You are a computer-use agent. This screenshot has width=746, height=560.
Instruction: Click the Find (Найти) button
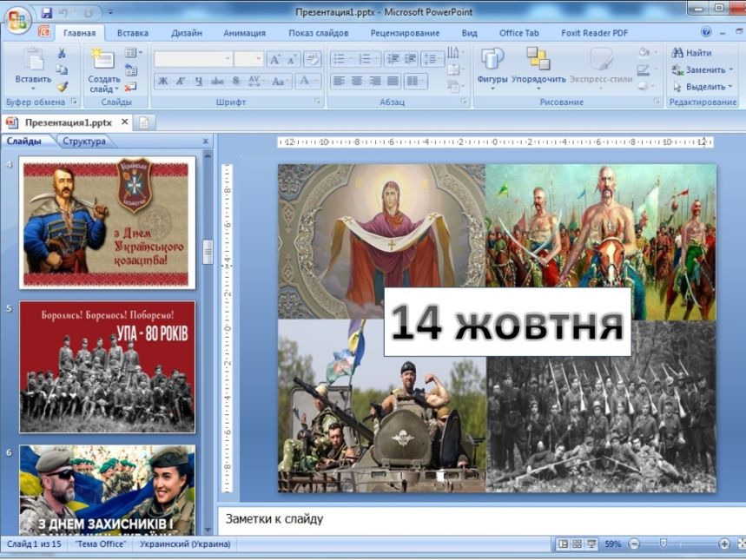point(691,53)
